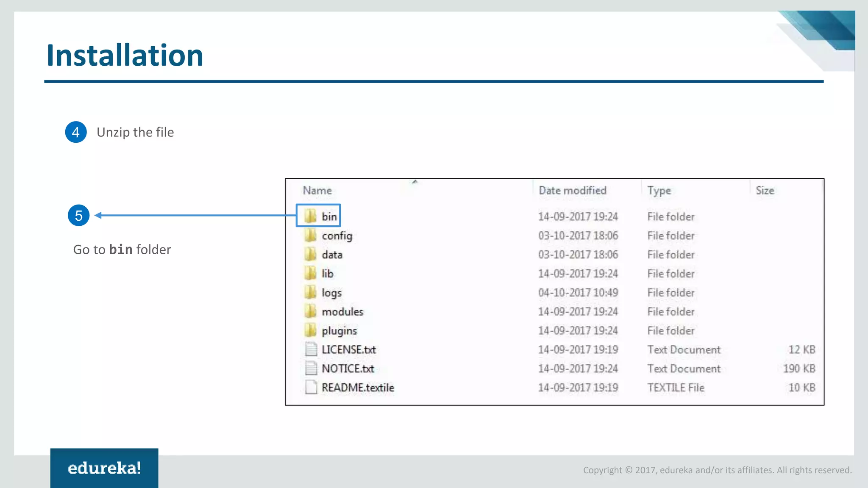
Task: Select the config folder icon
Action: (310, 235)
